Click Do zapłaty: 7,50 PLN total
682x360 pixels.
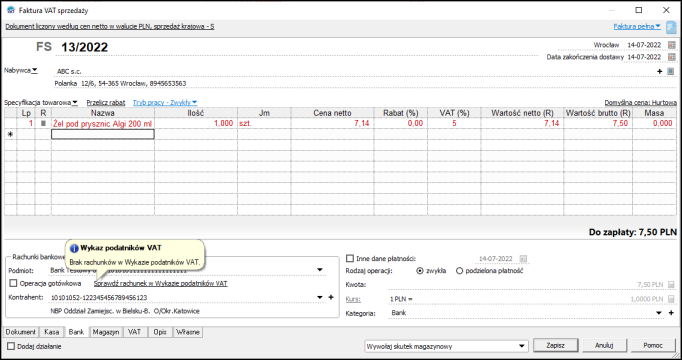[633, 232]
